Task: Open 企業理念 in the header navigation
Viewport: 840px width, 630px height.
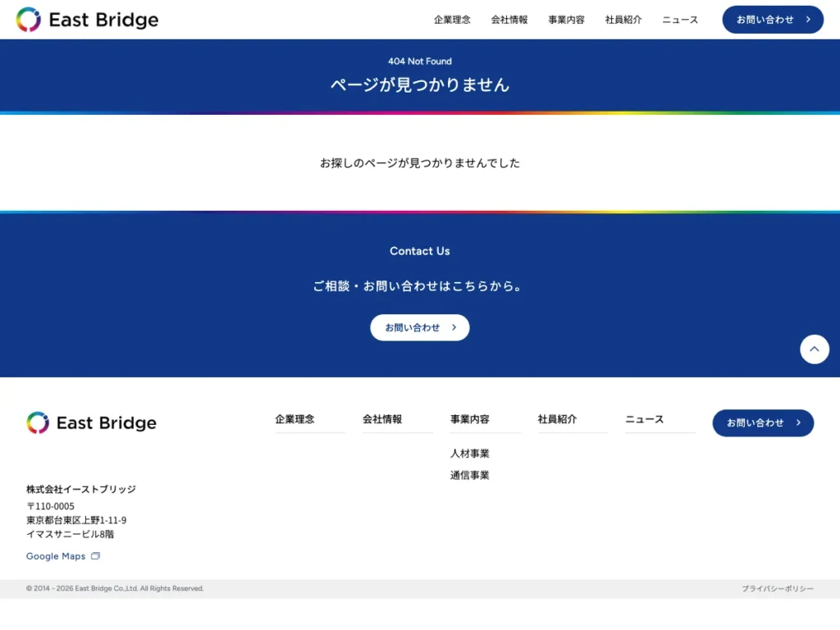Action: 452,20
